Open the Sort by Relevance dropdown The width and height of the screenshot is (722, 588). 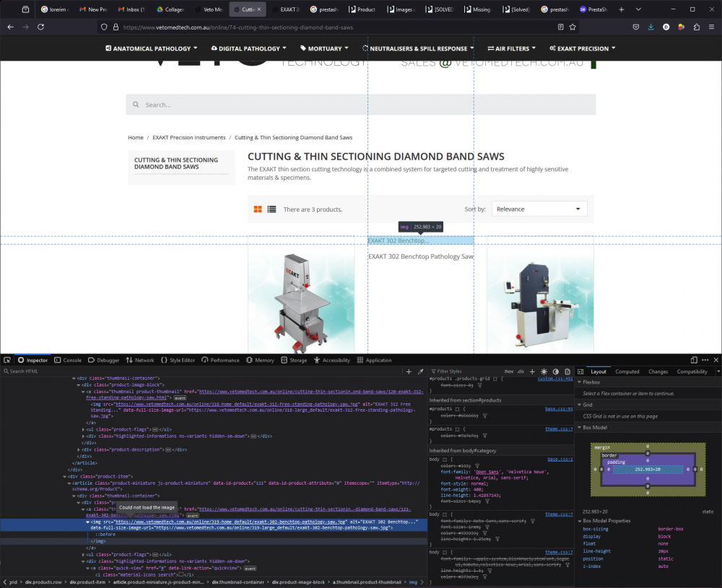pos(539,209)
